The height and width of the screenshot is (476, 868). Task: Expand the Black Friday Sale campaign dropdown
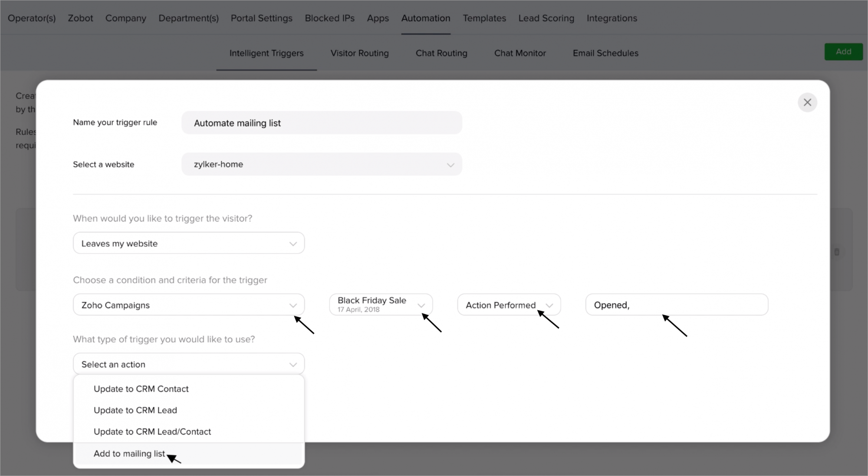(381, 305)
